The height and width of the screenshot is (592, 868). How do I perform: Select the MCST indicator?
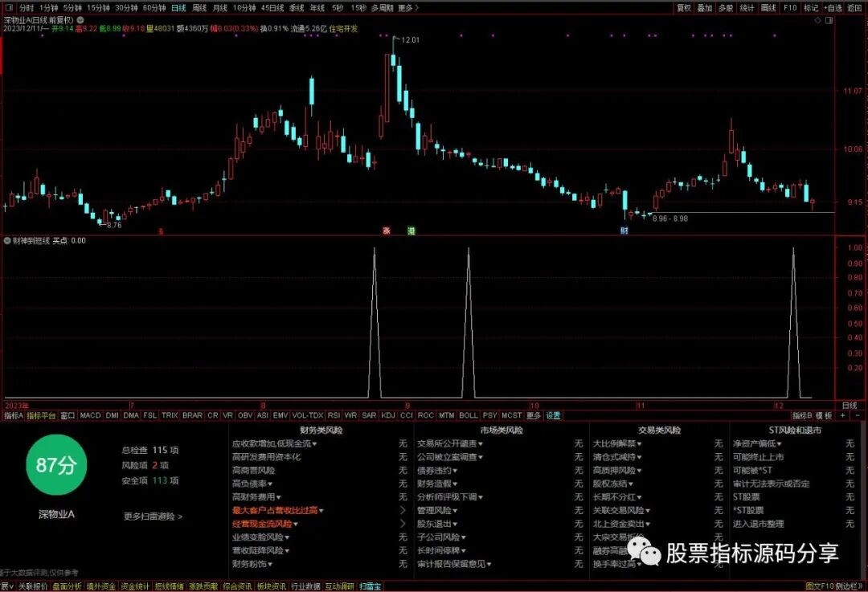tap(511, 415)
